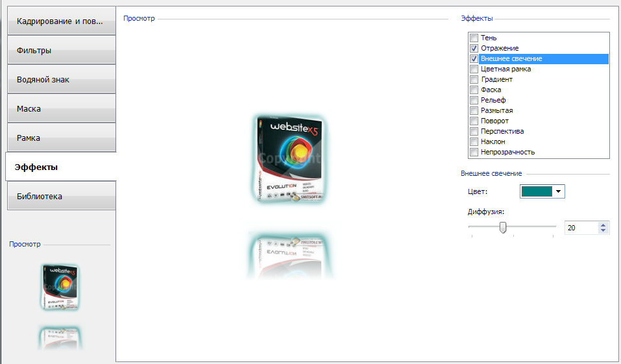Open the Библиотека tab
The width and height of the screenshot is (621, 364).
tap(62, 196)
